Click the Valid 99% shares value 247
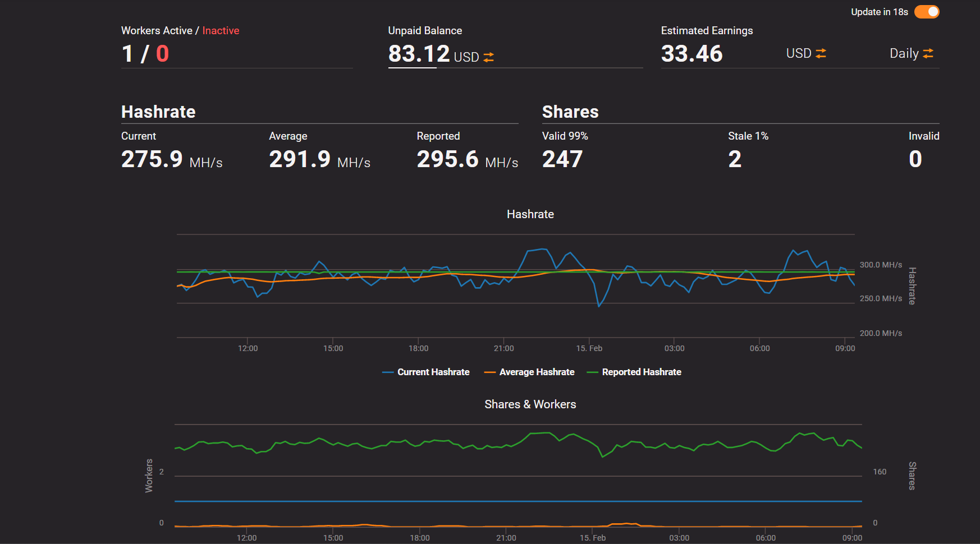 [x=562, y=159]
